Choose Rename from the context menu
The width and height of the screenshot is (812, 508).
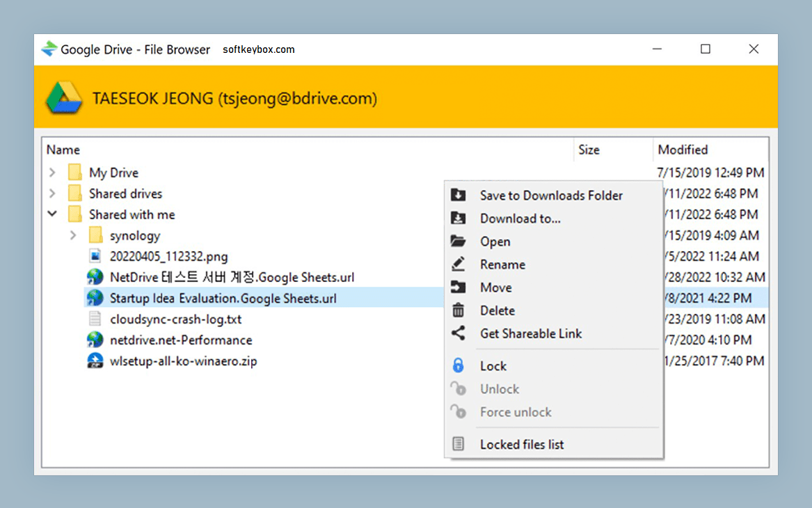pos(502,264)
